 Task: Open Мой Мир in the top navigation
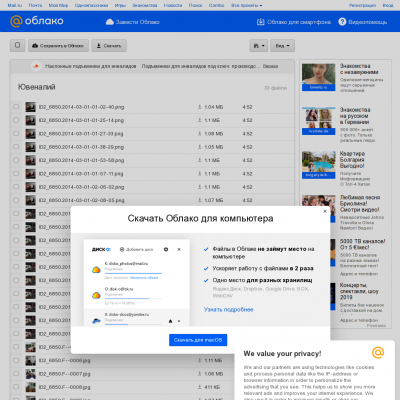(58, 5)
